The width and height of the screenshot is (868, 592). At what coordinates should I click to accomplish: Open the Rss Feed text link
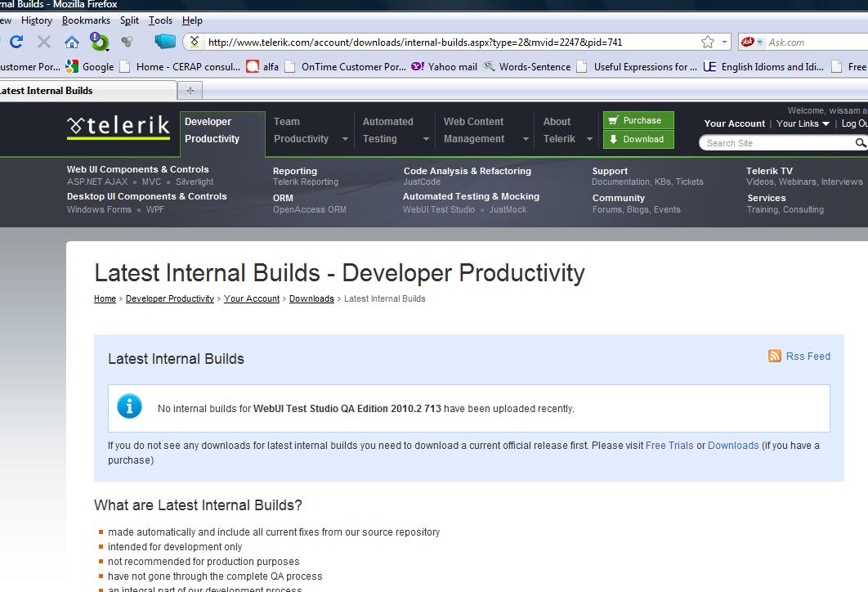coord(808,356)
